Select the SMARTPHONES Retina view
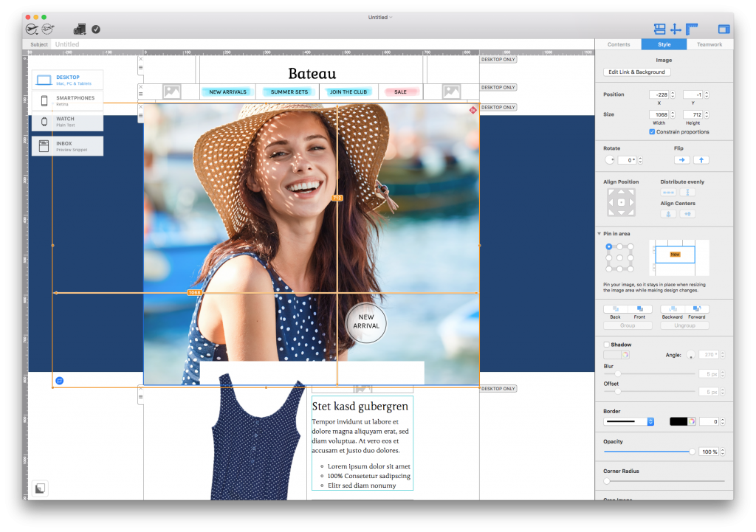The height and width of the screenshot is (532, 756). tap(67, 100)
